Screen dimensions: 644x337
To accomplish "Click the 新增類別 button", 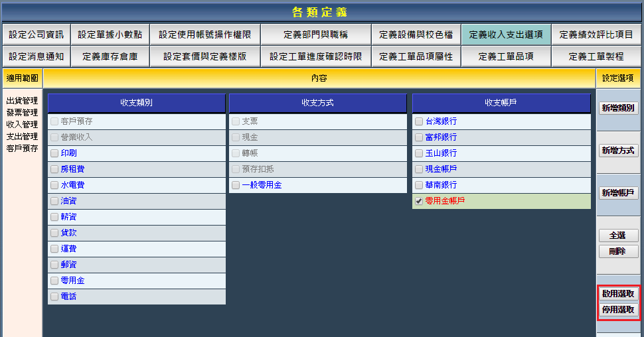I will point(618,108).
